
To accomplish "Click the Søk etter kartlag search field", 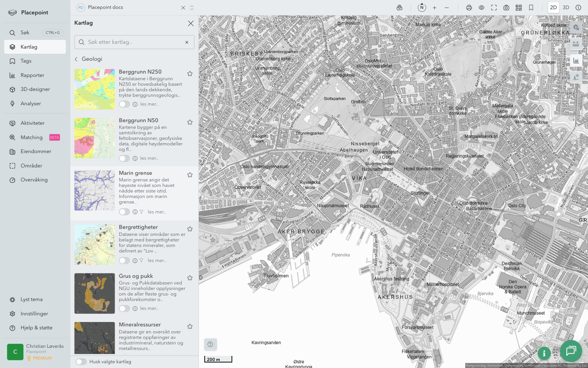I will pyautogui.click(x=134, y=42).
